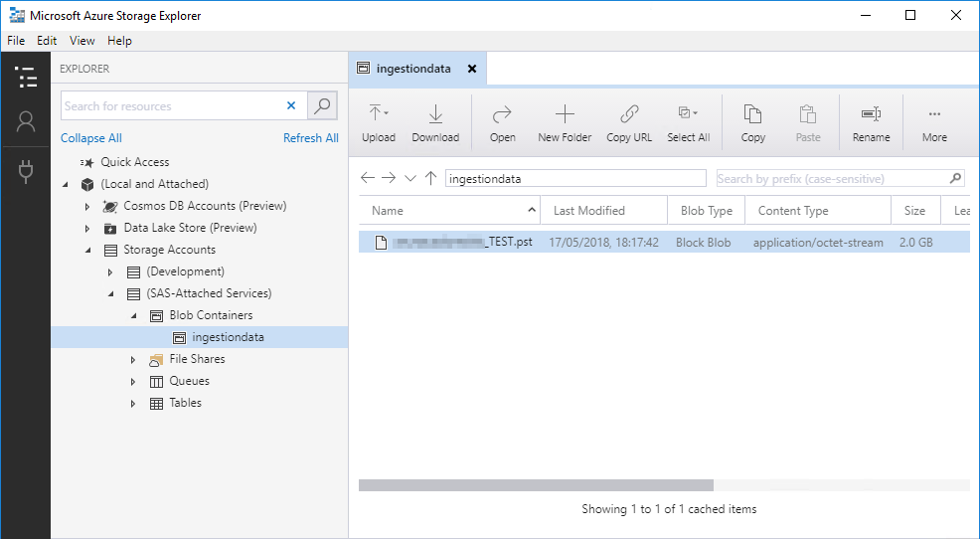Click the Collapse All link
Viewport: 980px width, 539px height.
tap(91, 138)
